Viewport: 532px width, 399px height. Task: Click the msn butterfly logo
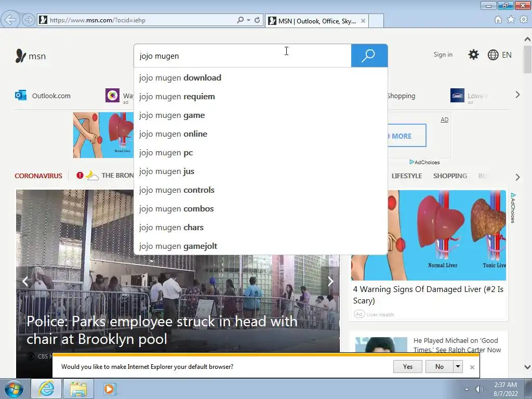tap(21, 56)
